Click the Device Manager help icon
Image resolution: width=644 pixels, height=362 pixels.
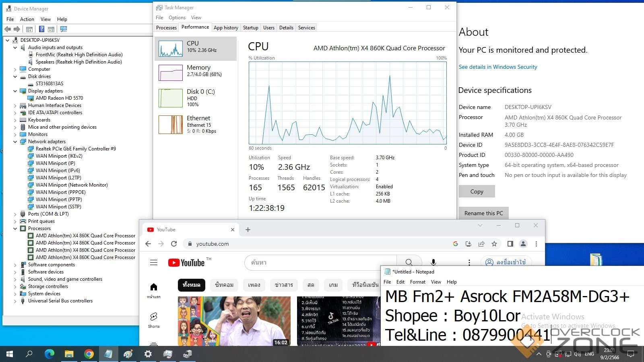(41, 29)
